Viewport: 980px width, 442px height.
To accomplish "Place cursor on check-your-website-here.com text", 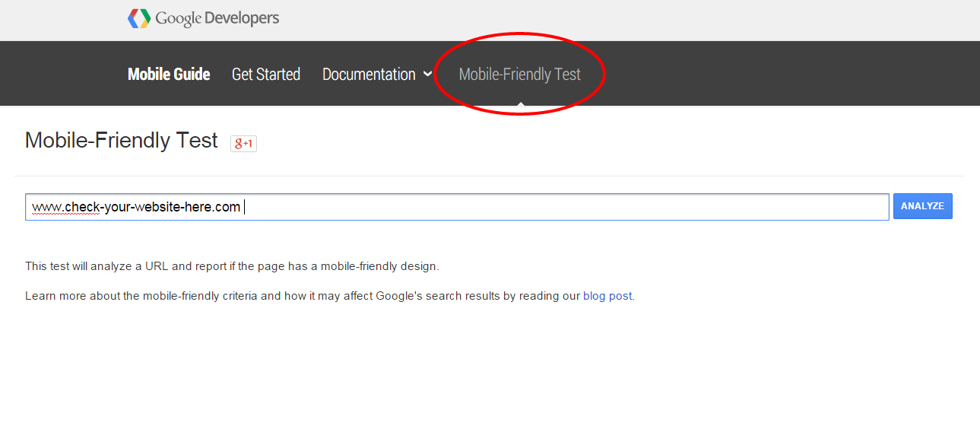I will pyautogui.click(x=152, y=207).
